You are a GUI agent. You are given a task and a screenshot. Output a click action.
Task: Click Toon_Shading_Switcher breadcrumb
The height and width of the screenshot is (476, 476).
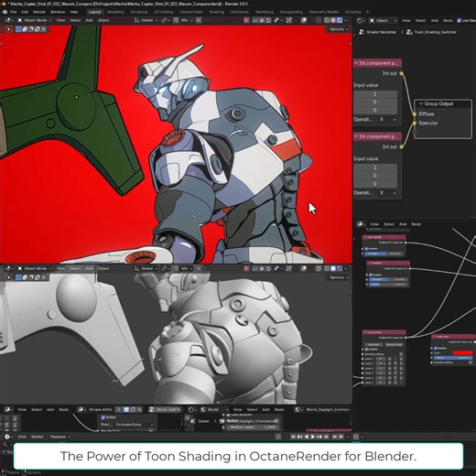435,32
